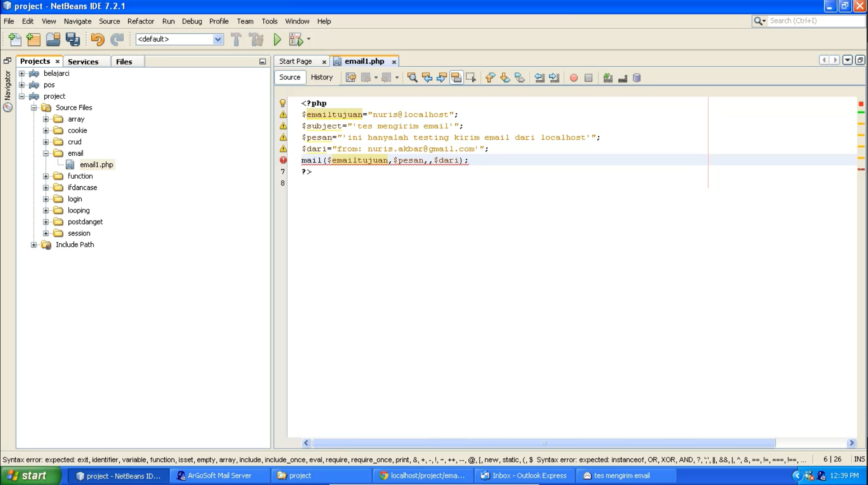The width and height of the screenshot is (868, 485).
Task: Collapse the email folder in Source Files
Action: pyautogui.click(x=46, y=153)
